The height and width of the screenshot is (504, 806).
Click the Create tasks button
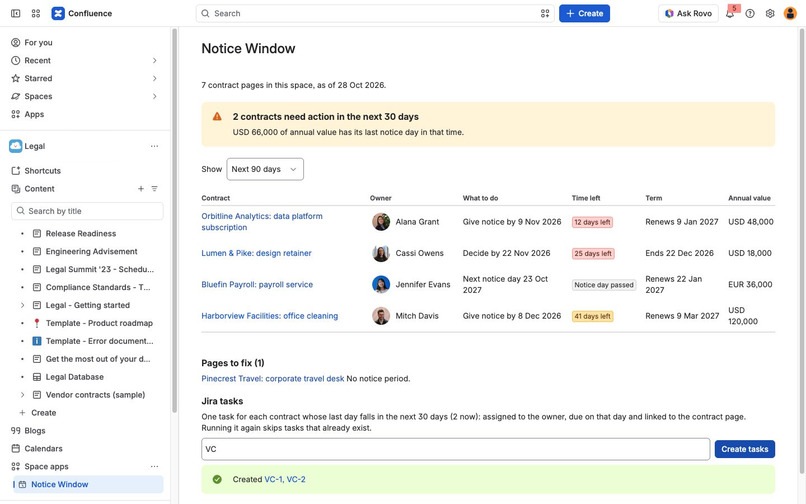(x=745, y=449)
